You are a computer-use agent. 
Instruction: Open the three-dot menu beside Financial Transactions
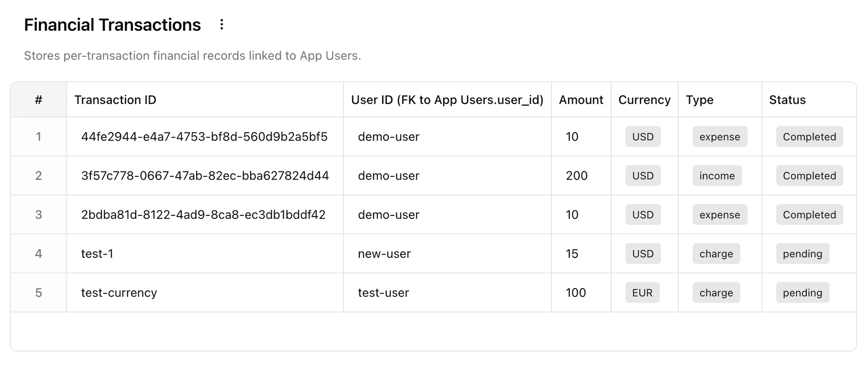click(x=222, y=24)
